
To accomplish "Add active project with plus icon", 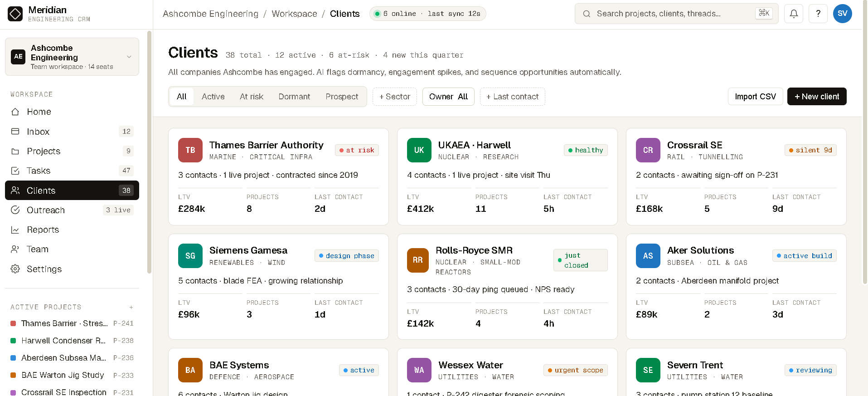I will pos(131,307).
